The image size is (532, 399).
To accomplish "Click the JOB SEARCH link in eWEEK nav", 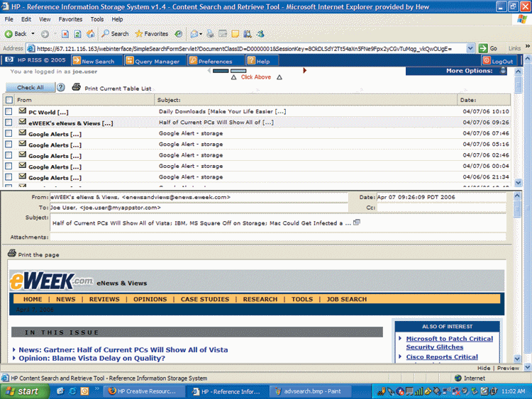I will (346, 299).
